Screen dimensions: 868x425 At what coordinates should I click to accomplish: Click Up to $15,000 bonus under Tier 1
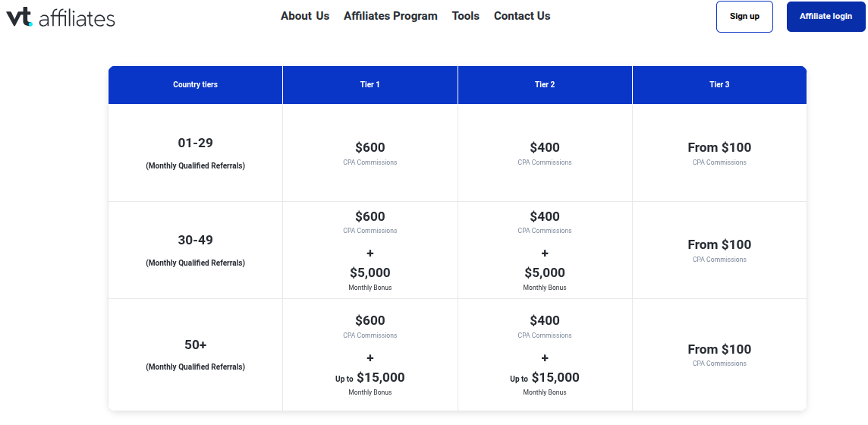click(370, 378)
